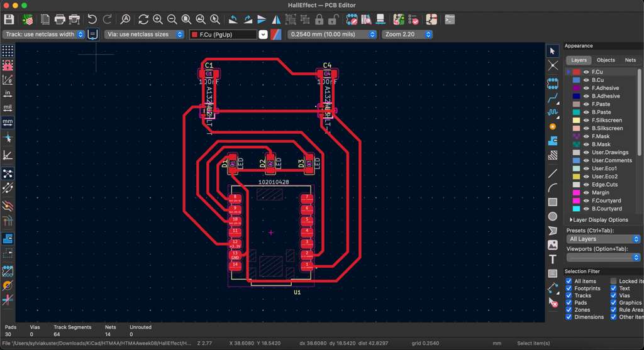The image size is (644, 350).
Task: Click the F.Silkscreen color swatch
Action: (577, 120)
